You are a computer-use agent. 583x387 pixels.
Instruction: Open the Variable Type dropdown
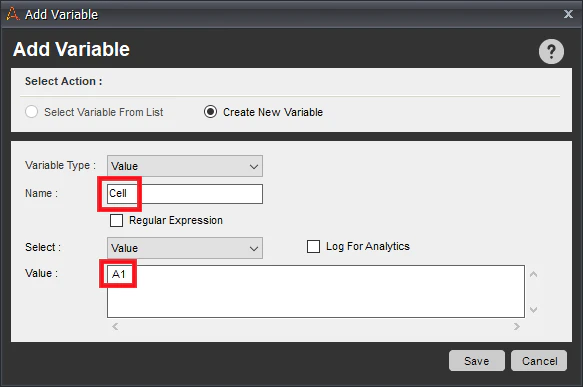point(185,166)
